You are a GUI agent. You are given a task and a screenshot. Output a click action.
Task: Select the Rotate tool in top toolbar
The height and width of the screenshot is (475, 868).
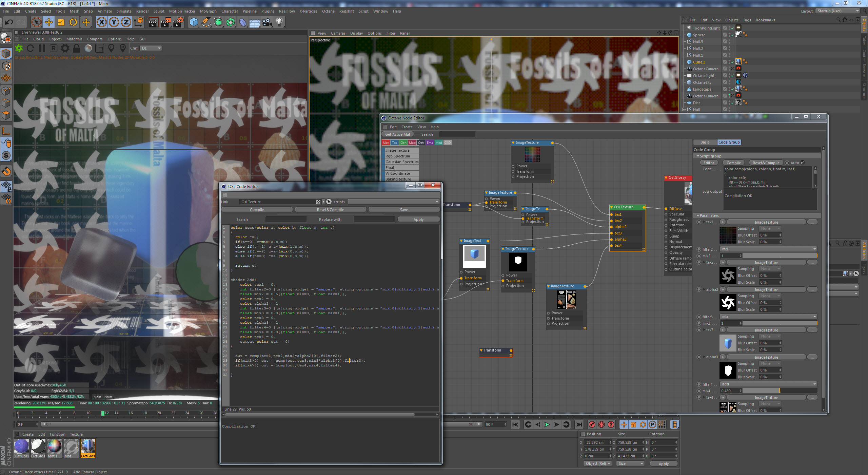(73, 22)
